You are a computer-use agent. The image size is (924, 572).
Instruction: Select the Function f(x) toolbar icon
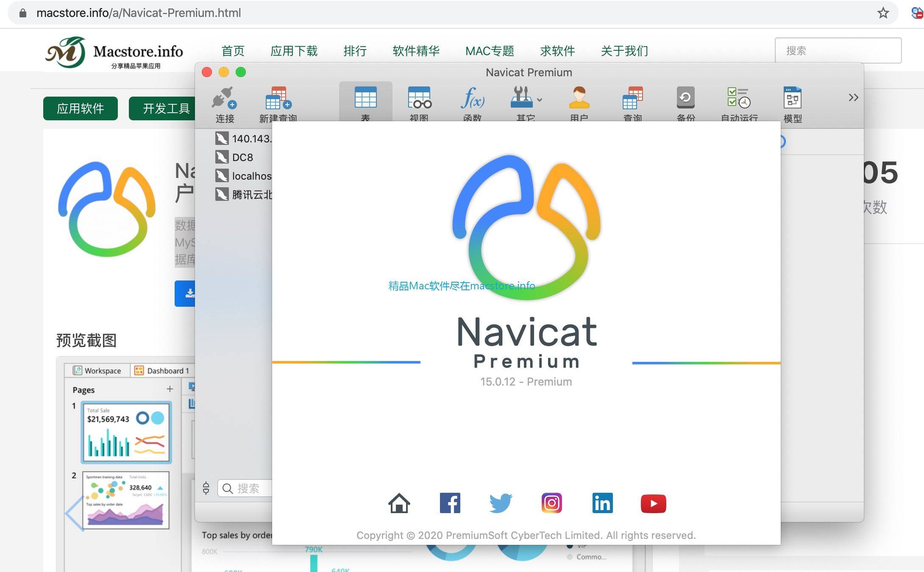pyautogui.click(x=473, y=97)
